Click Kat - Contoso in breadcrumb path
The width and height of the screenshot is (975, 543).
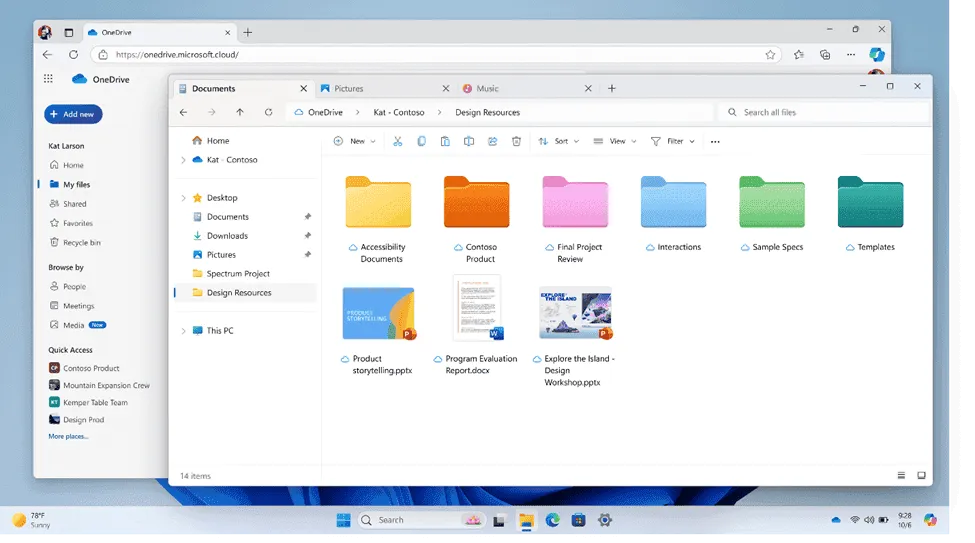point(399,113)
